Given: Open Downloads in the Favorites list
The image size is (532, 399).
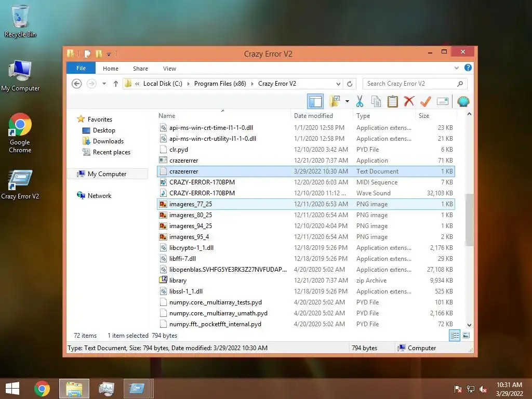Looking at the screenshot, I should pyautogui.click(x=108, y=141).
